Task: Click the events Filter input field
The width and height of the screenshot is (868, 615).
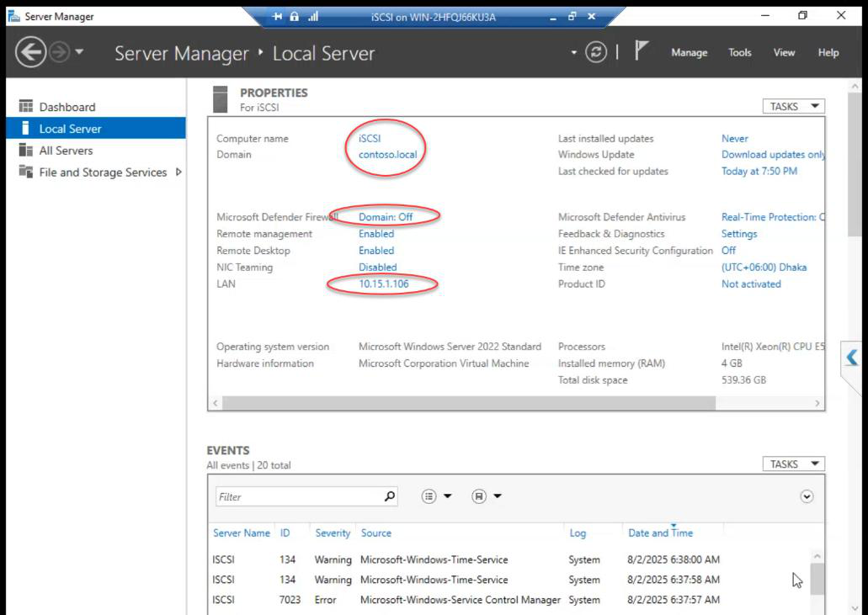Action: [x=299, y=496]
